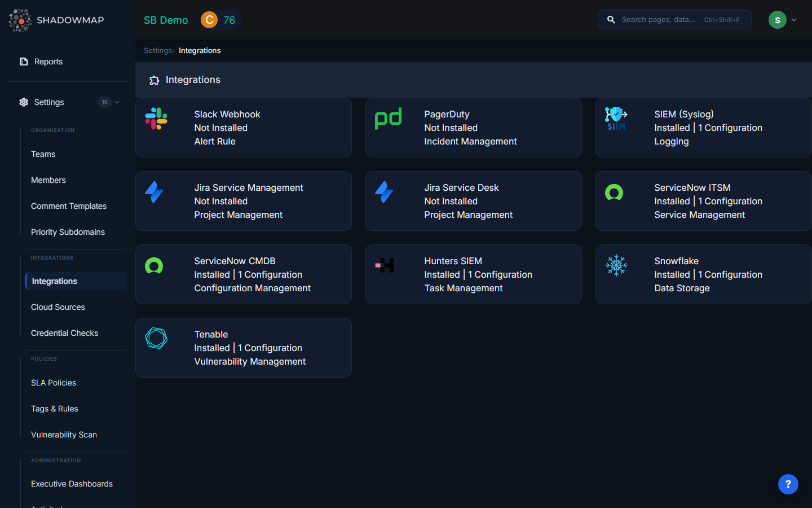
Task: Expand the Settings section chevron
Action: coord(117,102)
